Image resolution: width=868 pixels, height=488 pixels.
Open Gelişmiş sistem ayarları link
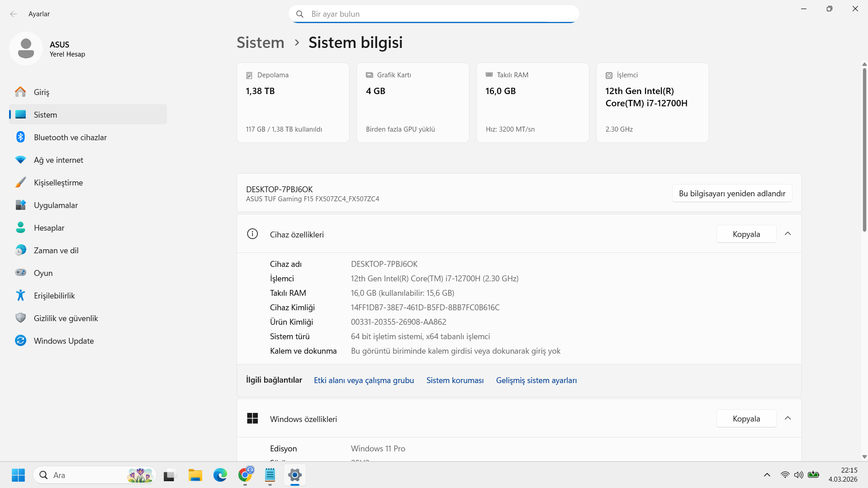point(536,380)
